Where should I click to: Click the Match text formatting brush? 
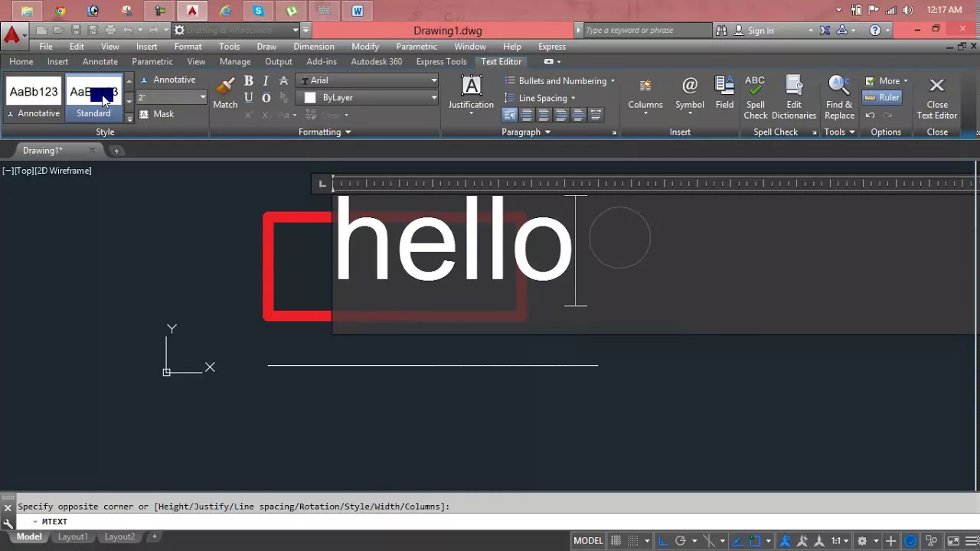[x=225, y=93]
